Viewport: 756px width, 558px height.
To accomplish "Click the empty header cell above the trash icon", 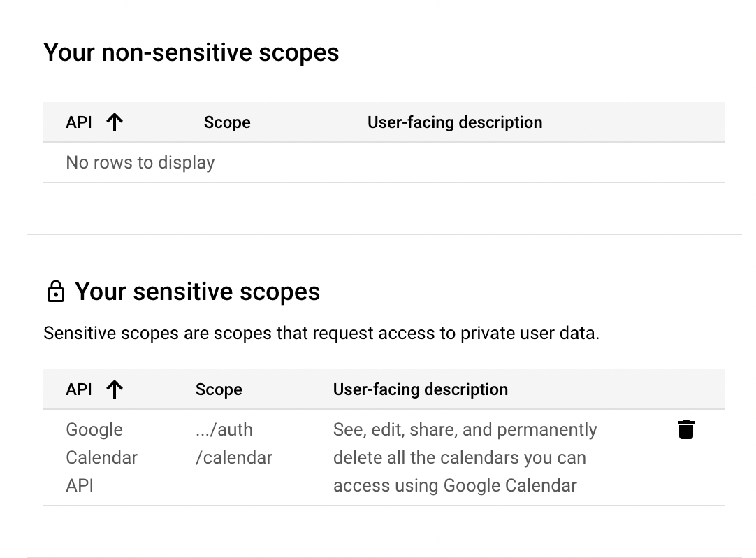I will click(685, 389).
